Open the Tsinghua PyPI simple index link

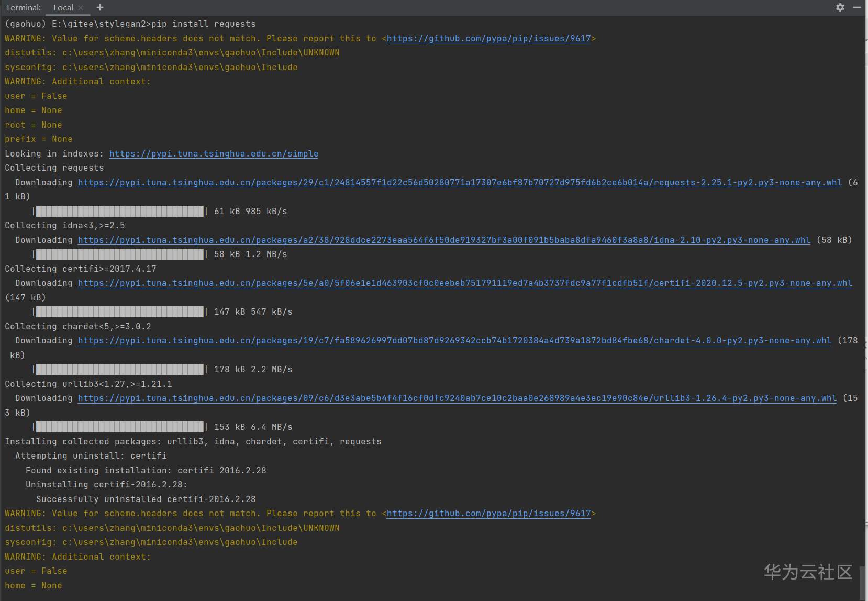coord(214,154)
